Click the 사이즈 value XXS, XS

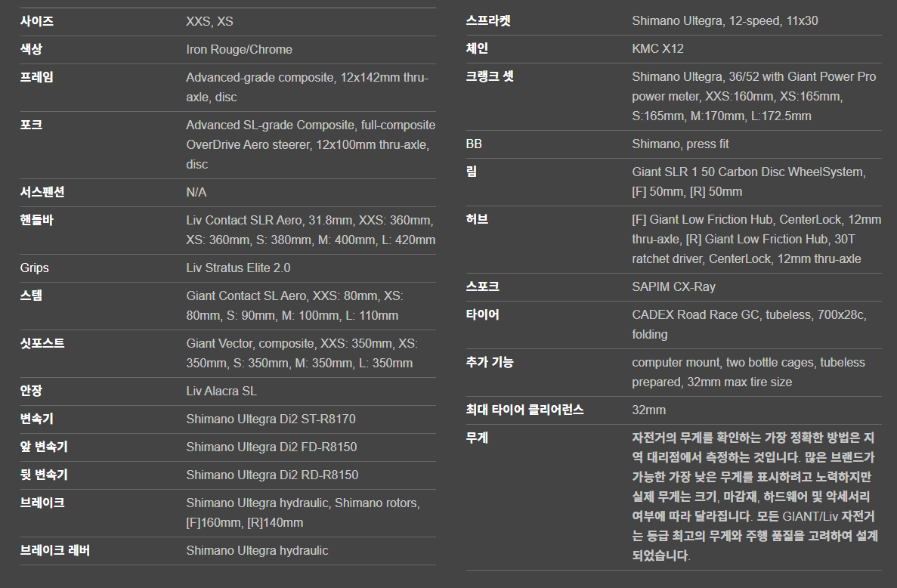209,22
